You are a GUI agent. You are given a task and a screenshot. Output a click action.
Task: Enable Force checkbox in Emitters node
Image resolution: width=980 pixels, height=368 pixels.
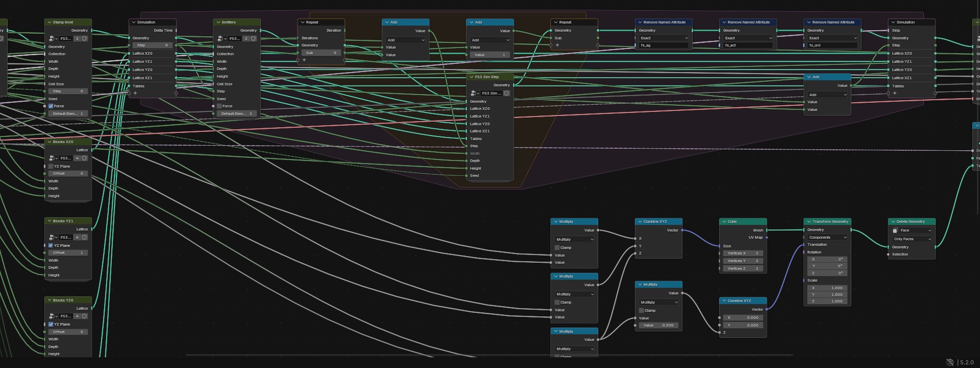(x=219, y=106)
